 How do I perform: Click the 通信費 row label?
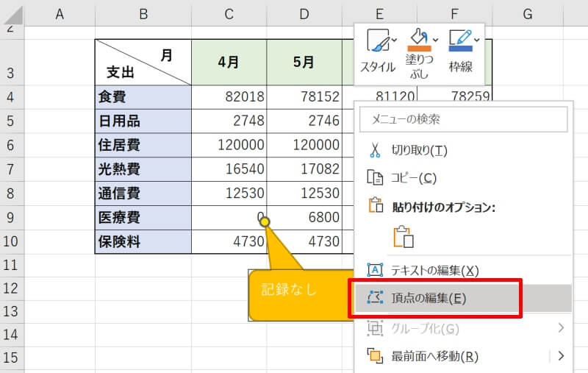coord(143,193)
